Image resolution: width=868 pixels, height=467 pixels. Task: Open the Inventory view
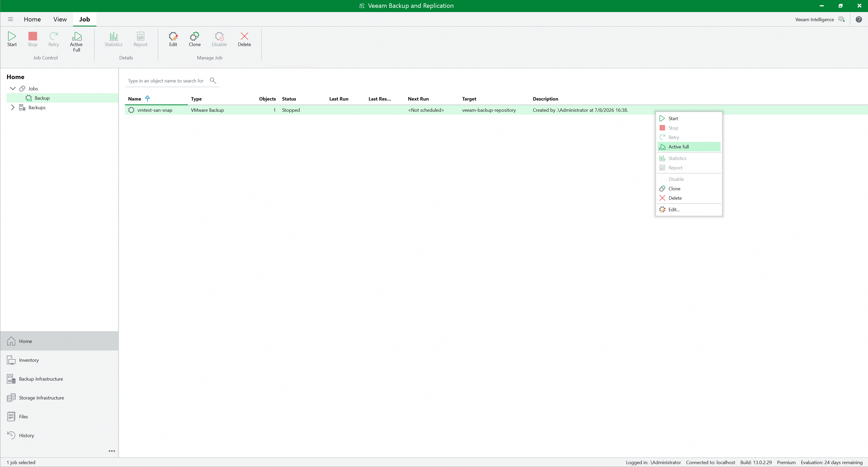59,360
